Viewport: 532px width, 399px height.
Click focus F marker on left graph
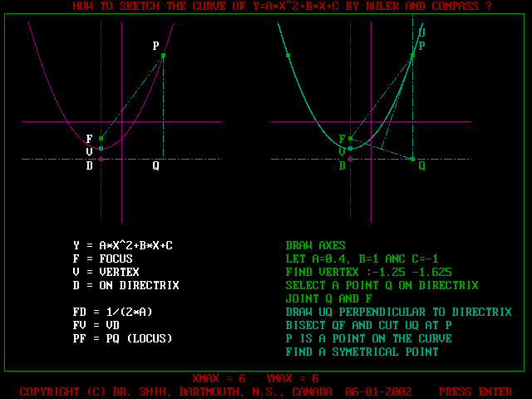click(x=101, y=139)
